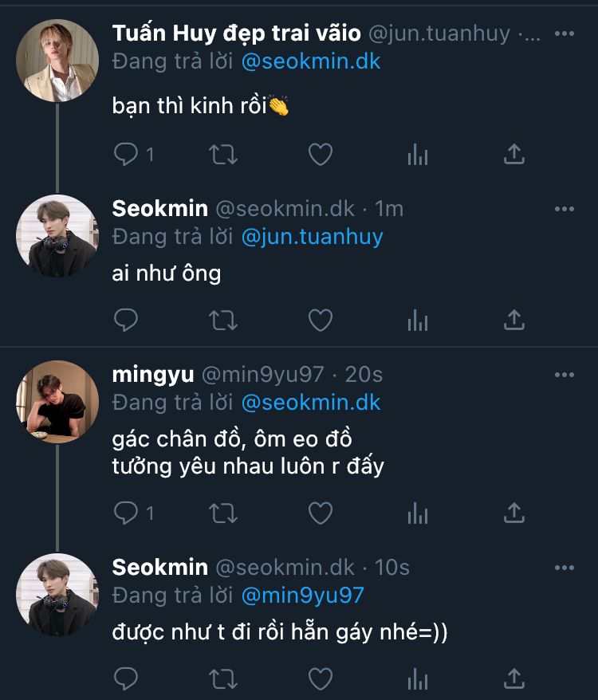Like Seokmin's 'ai như ông' tweet

(320, 320)
